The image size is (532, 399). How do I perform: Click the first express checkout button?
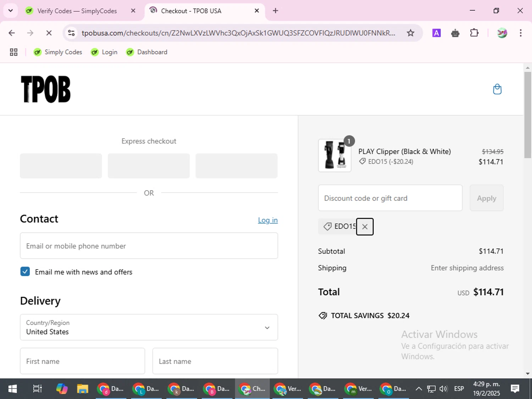click(61, 166)
